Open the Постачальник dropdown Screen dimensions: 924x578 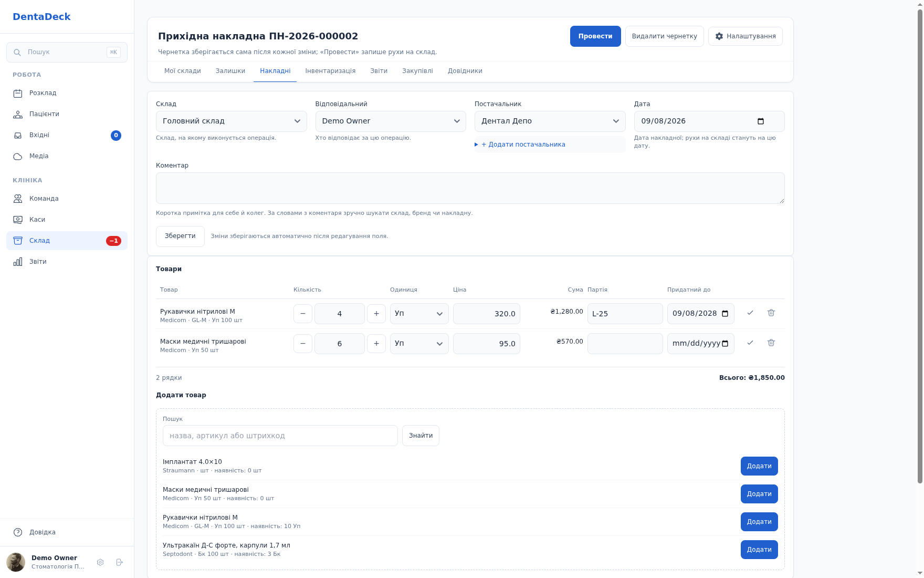pyautogui.click(x=550, y=121)
